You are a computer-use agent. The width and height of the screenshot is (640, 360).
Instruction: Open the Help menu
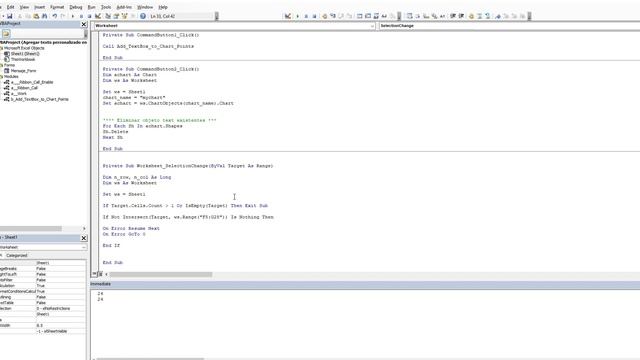tap(163, 7)
